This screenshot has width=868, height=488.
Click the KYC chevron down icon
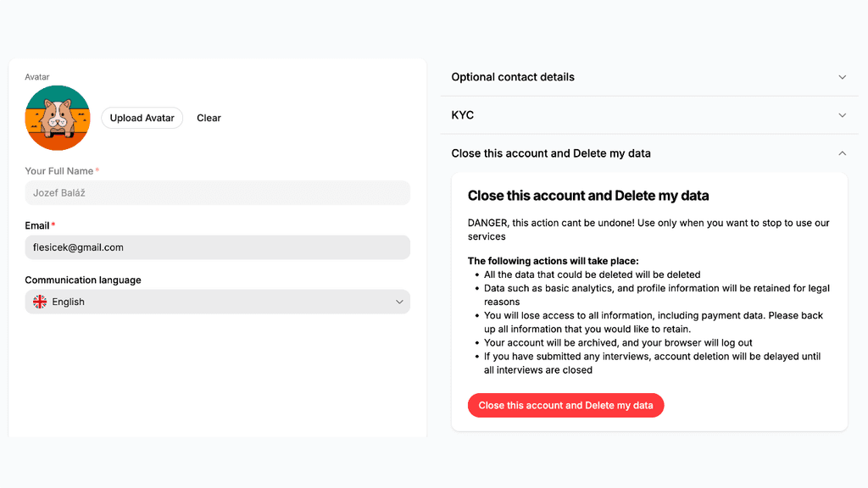point(842,115)
